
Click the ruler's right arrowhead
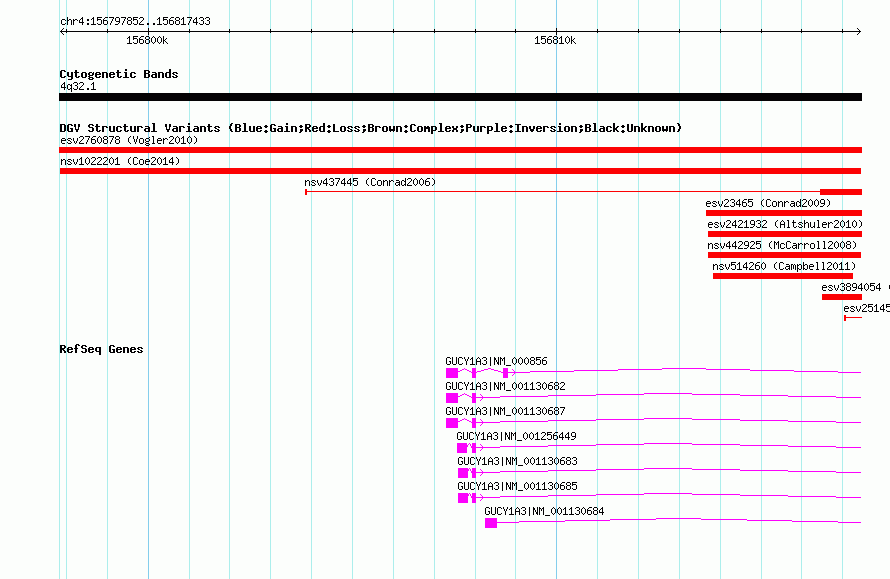pyautogui.click(x=858, y=31)
